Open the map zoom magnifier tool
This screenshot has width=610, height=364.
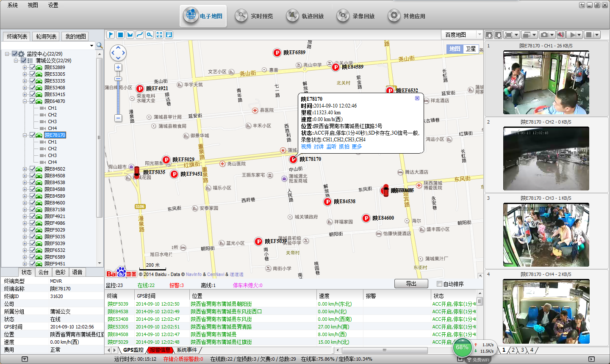click(x=149, y=35)
